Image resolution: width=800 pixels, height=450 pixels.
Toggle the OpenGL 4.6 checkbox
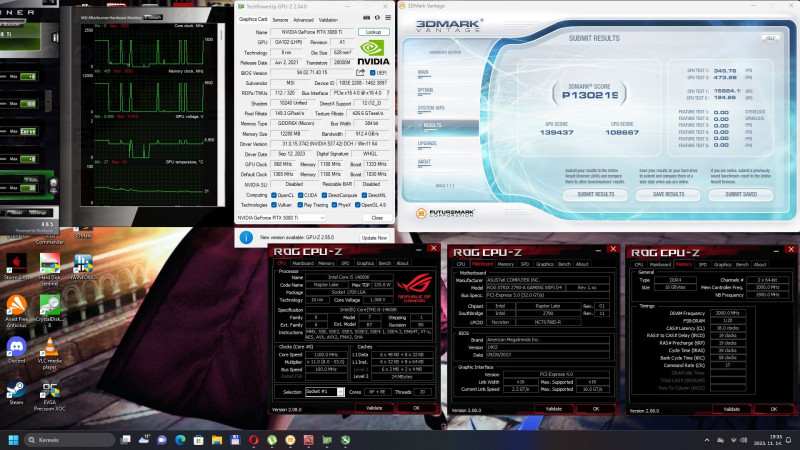(358, 205)
